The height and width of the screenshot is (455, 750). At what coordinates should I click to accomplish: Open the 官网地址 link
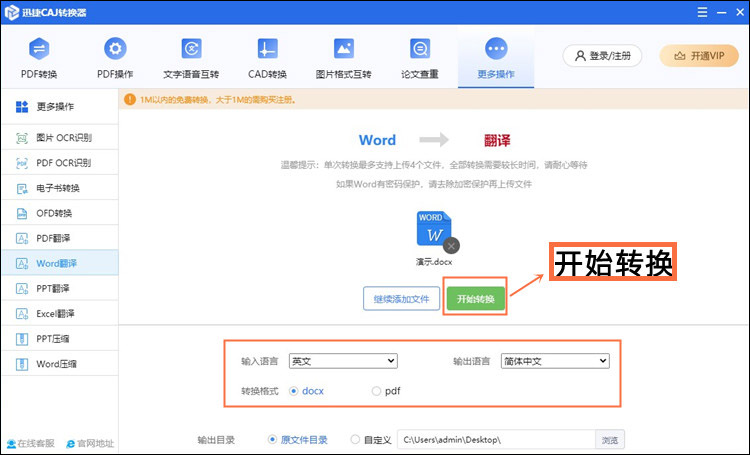click(90, 444)
